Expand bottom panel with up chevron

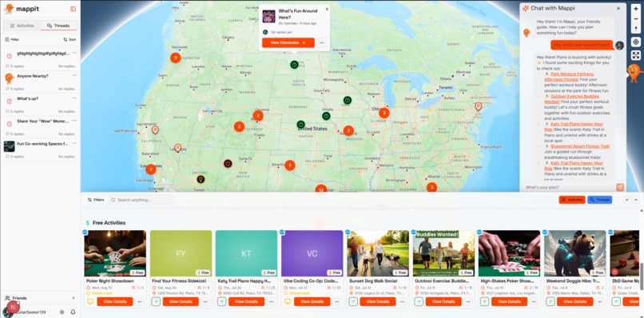click(636, 200)
